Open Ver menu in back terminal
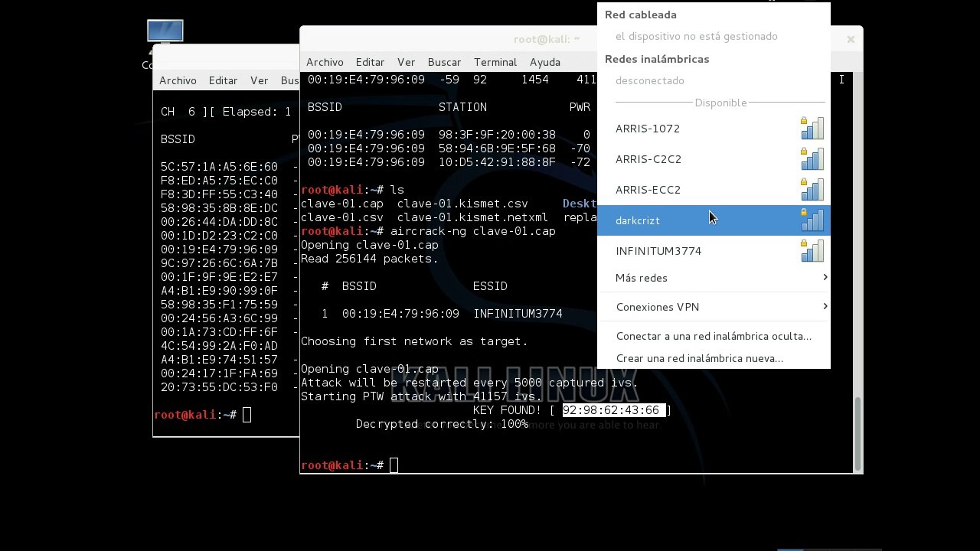This screenshot has height=551, width=980. 259,80
